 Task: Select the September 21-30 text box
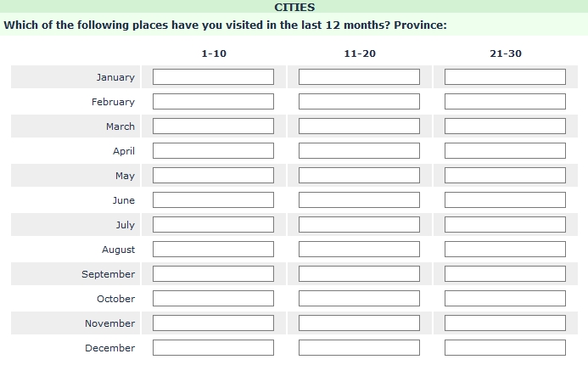point(505,274)
